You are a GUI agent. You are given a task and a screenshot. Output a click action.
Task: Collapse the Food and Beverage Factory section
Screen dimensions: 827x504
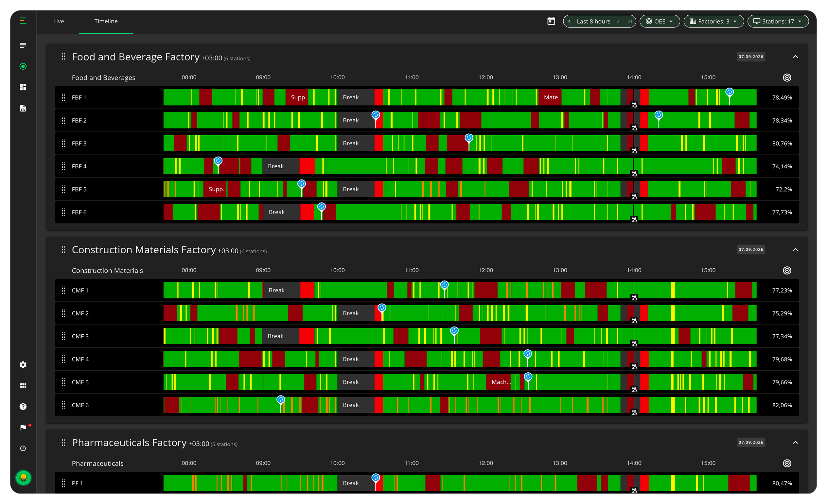pyautogui.click(x=795, y=57)
